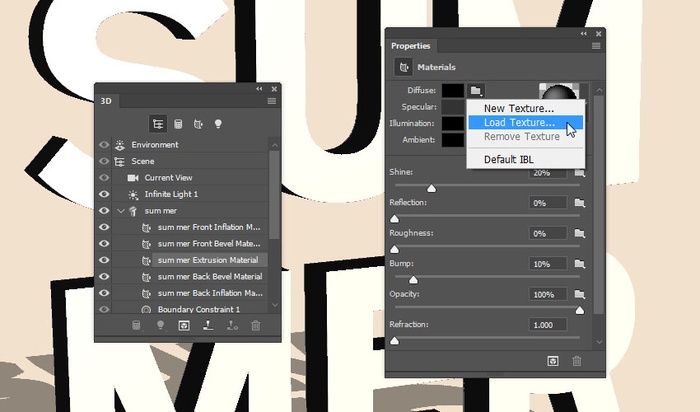Click the Shine slider handle
Viewport: 700px width, 412px height.
pyautogui.click(x=431, y=188)
